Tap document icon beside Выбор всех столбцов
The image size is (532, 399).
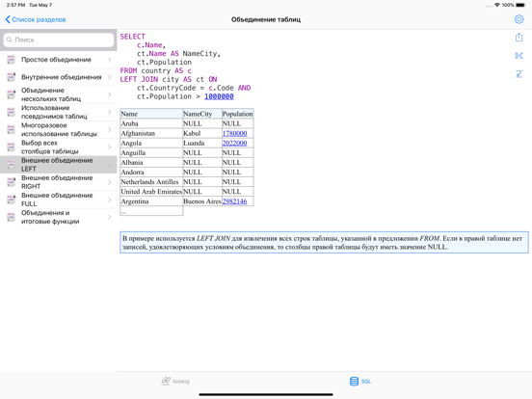(x=12, y=146)
